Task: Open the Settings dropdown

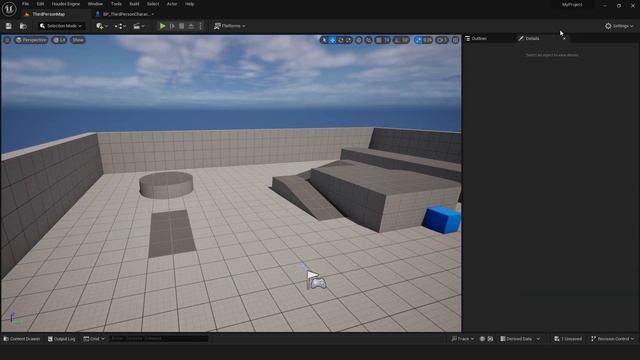Action: tap(619, 26)
